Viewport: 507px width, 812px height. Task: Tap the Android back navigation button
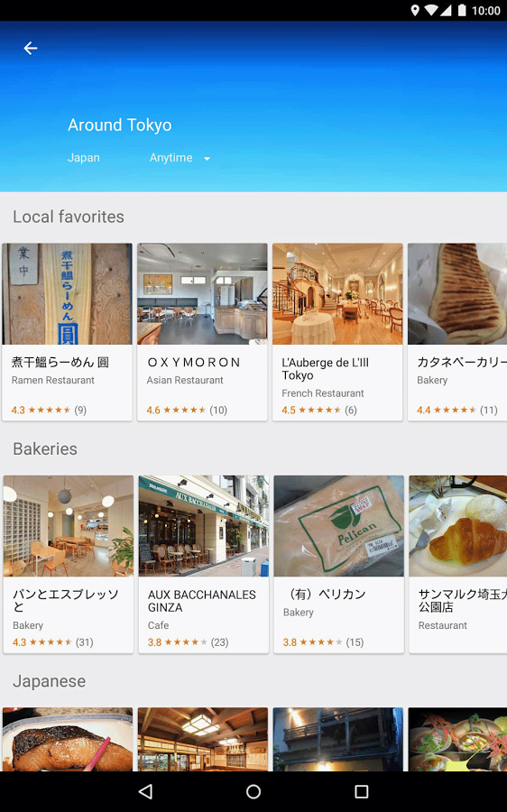[x=146, y=791]
